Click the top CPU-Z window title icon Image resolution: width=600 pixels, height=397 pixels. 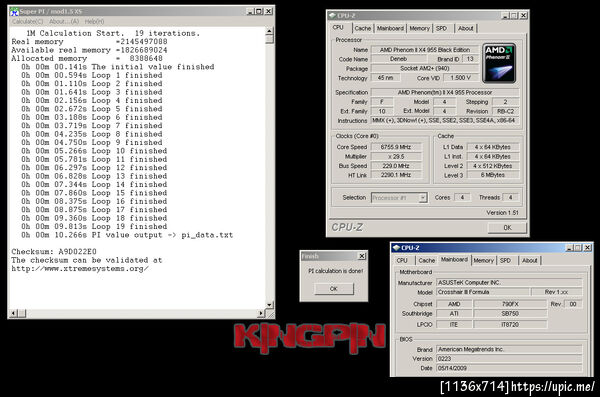(332, 16)
